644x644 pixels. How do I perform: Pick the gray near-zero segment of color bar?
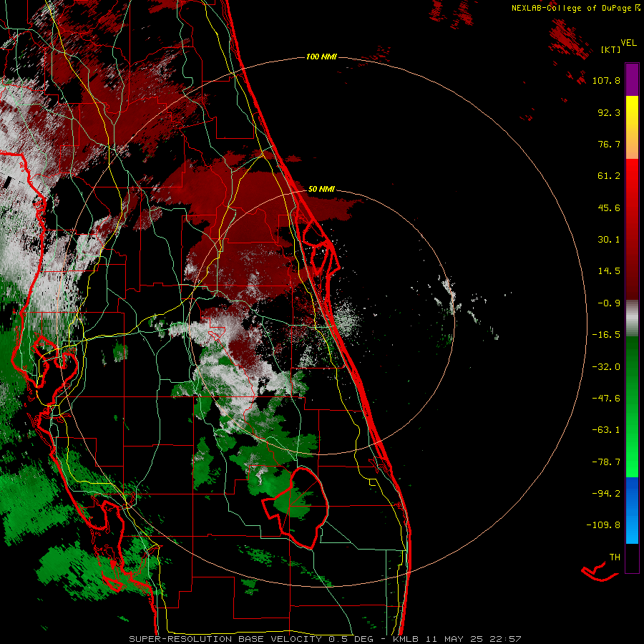click(x=632, y=318)
